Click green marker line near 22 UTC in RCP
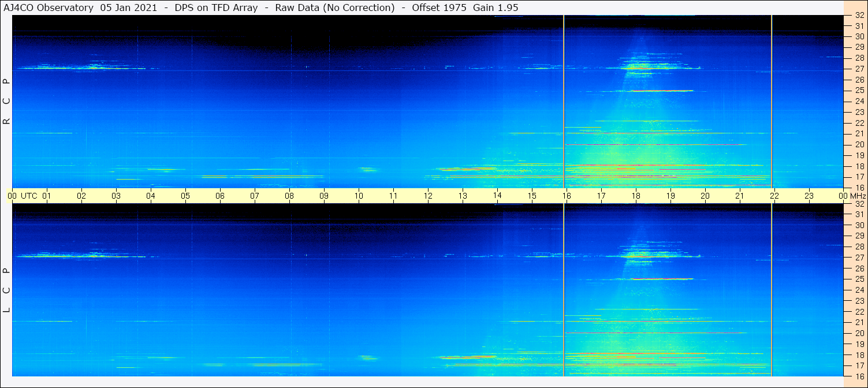Screen dimensions: 868x388 pos(772,102)
